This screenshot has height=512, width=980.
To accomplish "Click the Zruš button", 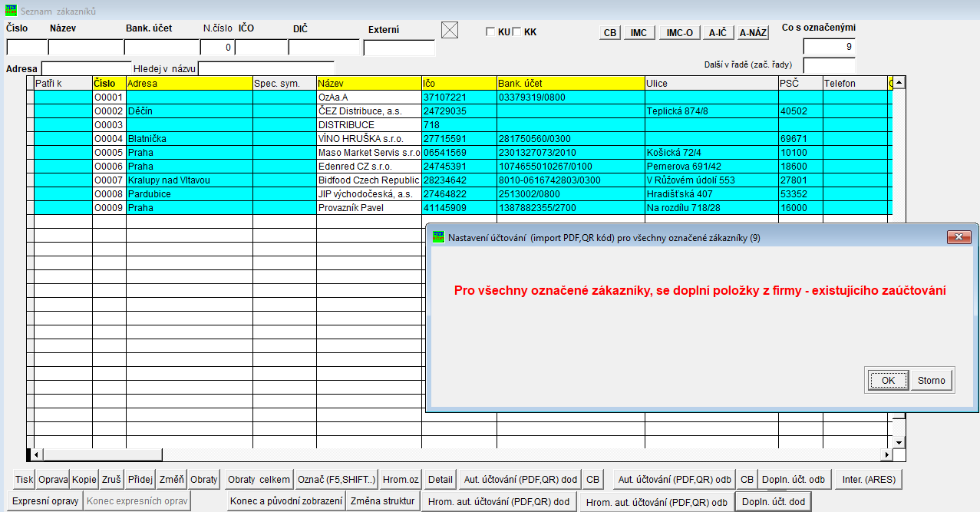I will point(111,480).
